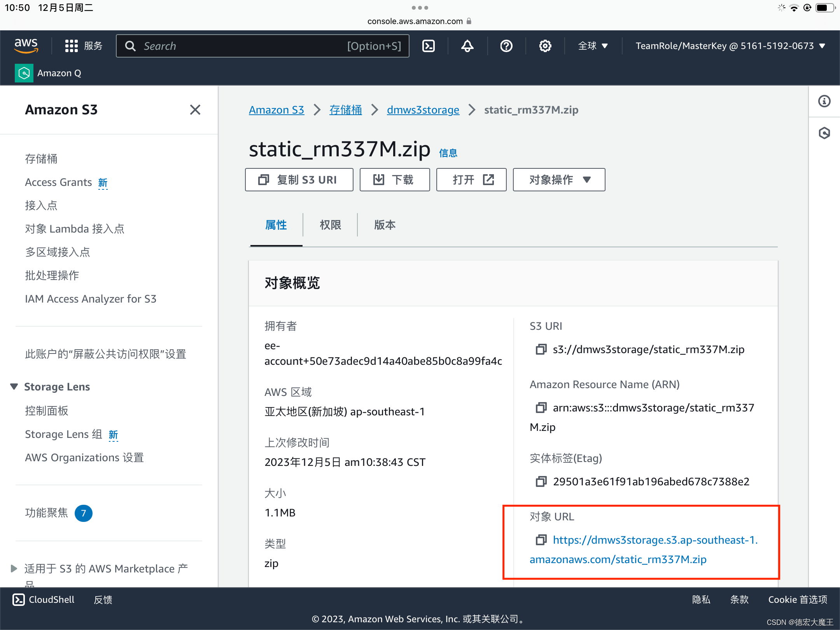Open 接入点 in the sidebar
840x630 pixels.
click(41, 205)
